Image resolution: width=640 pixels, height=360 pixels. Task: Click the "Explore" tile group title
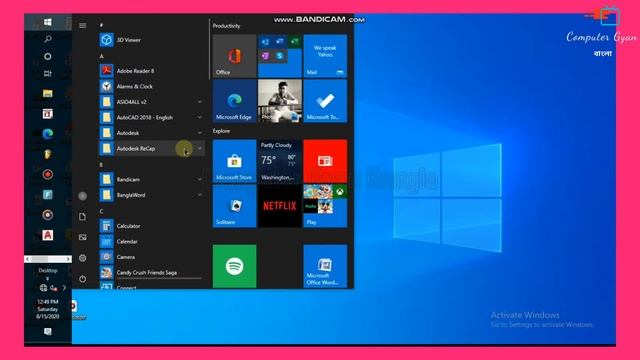click(x=221, y=131)
